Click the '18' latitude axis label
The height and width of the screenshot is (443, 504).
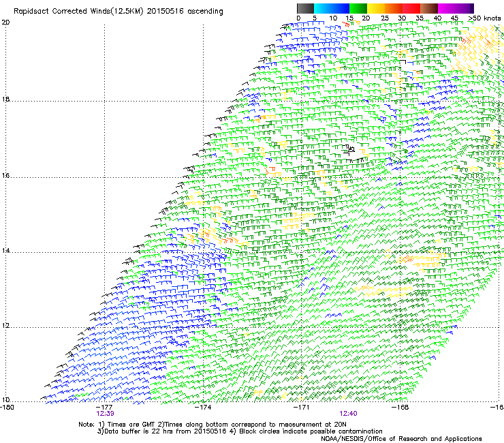[5, 99]
